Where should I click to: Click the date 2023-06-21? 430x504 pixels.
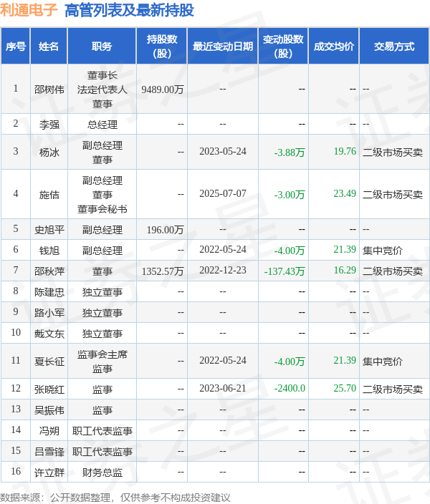pos(223,388)
